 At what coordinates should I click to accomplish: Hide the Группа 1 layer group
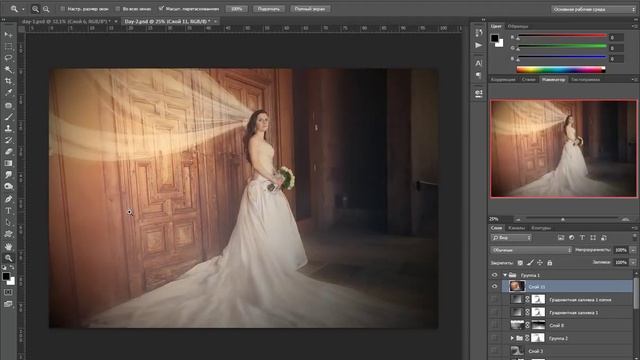[495, 275]
